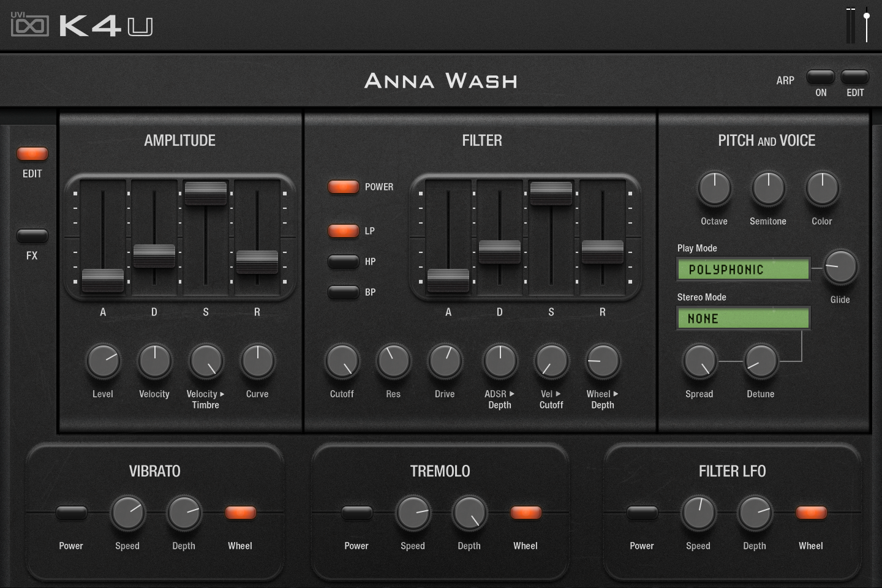882x588 pixels.
Task: Click the UVI logo
Action: [x=29, y=26]
